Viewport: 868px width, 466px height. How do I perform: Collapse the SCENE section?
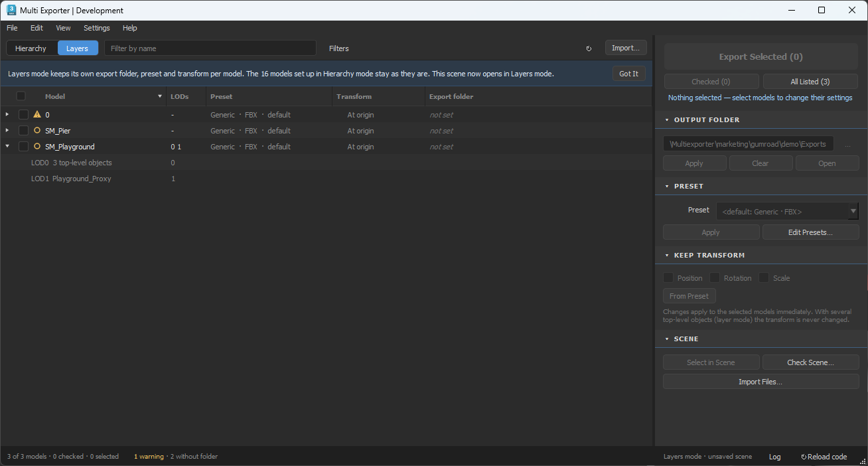(x=667, y=339)
